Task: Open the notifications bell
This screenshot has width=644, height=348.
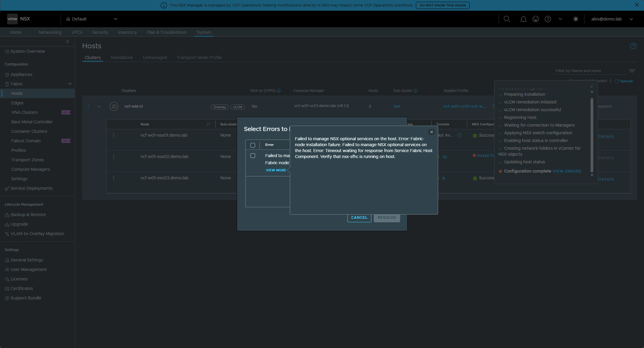Action: 524,19
